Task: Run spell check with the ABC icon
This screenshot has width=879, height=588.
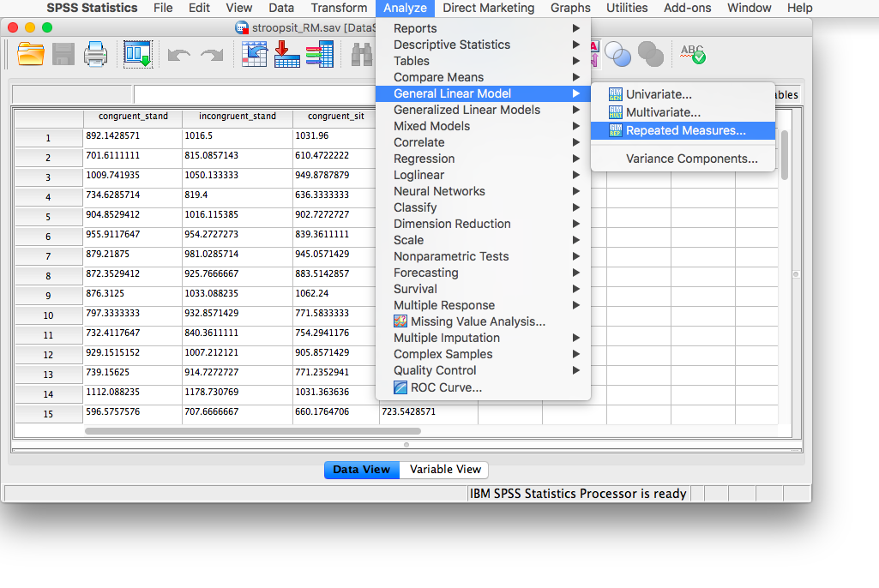Action: click(x=693, y=54)
